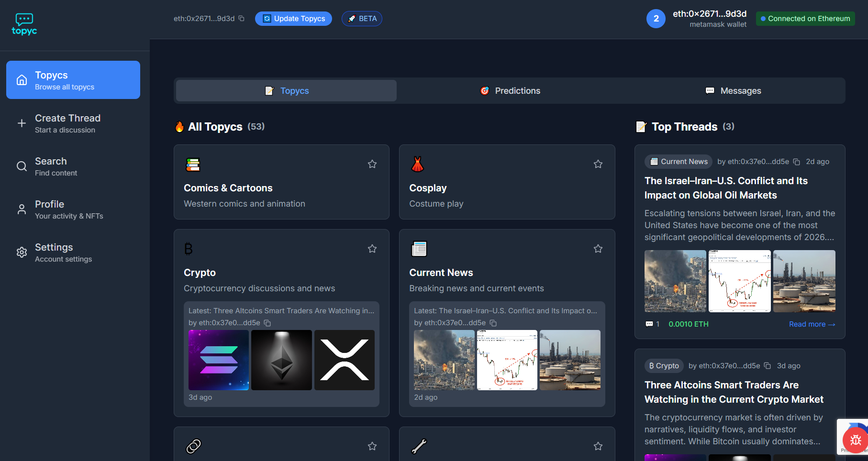Viewport: 868px width, 461px height.
Task: Click the Topycs house icon in sidebar
Action: tap(22, 80)
